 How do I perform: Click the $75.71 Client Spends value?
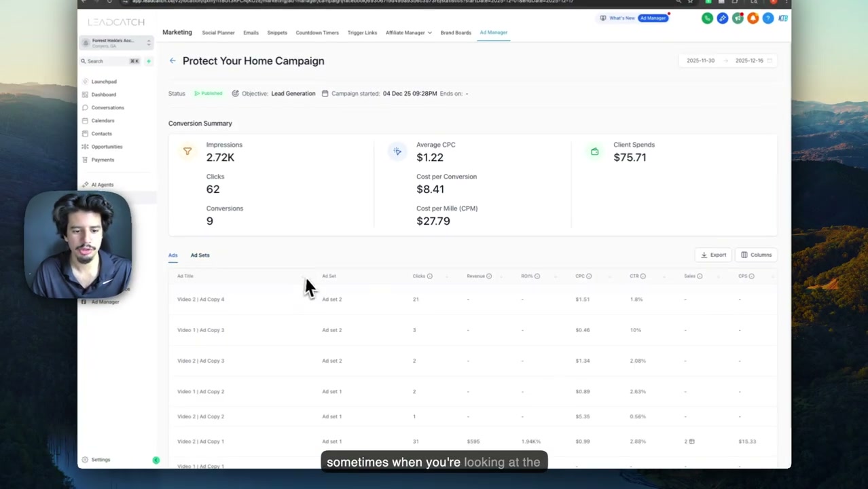tap(630, 158)
